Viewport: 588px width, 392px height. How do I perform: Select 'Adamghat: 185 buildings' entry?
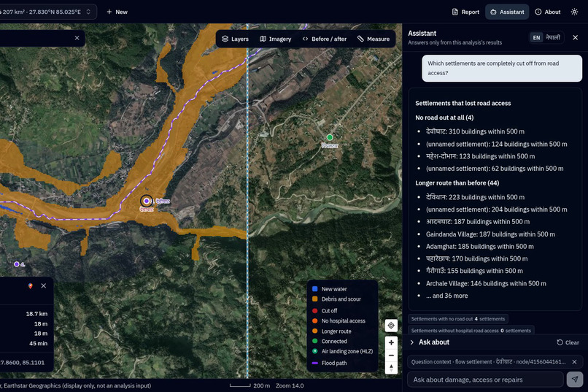coord(479,247)
